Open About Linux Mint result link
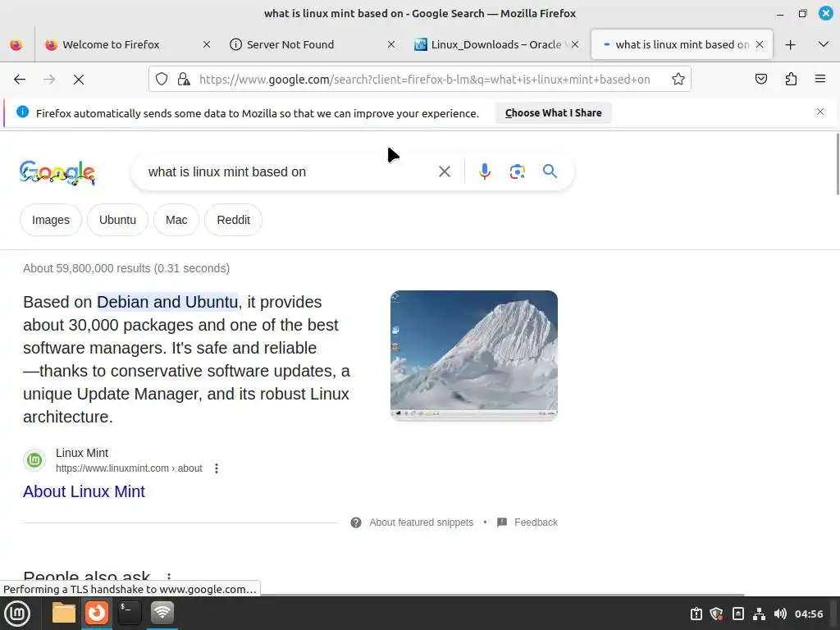The image size is (840, 630). pos(84,491)
